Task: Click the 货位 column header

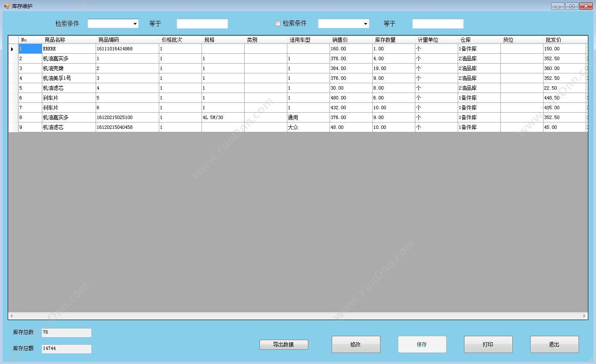Action: point(522,40)
